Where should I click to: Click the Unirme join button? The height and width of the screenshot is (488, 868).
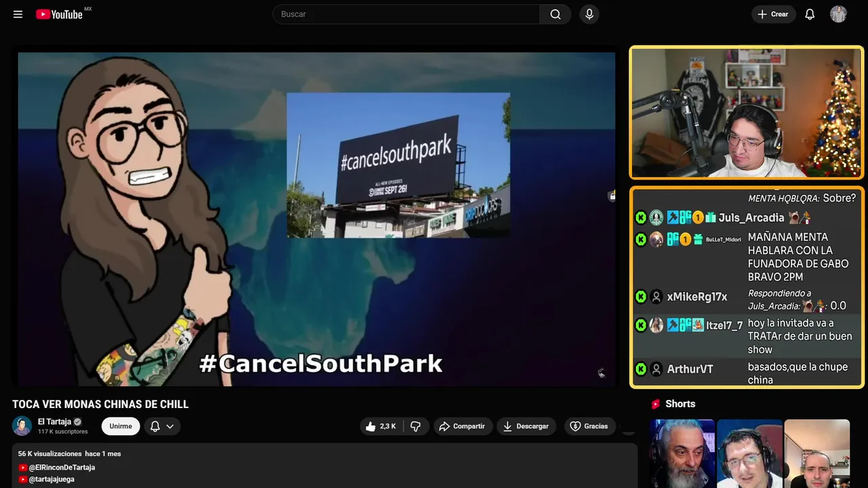tap(121, 426)
